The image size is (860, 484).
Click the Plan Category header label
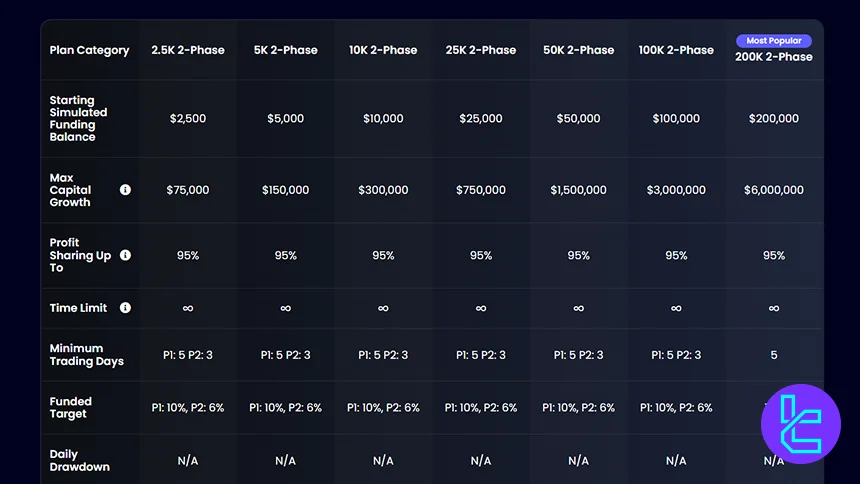pyautogui.click(x=89, y=50)
